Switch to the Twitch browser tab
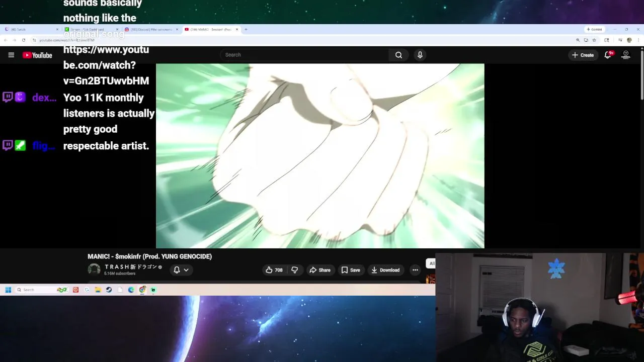644x362 pixels. coord(31,29)
